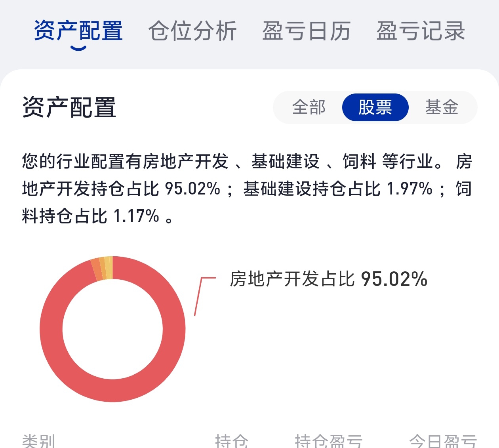The image size is (499, 448).
Task: Tap the dark orange donut slice
Action: [96, 270]
